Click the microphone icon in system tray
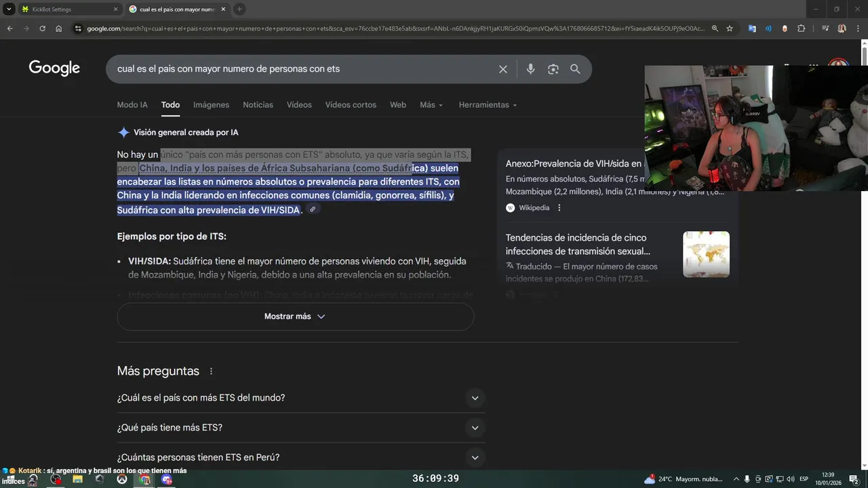This screenshot has width=868, height=488. (x=747, y=479)
